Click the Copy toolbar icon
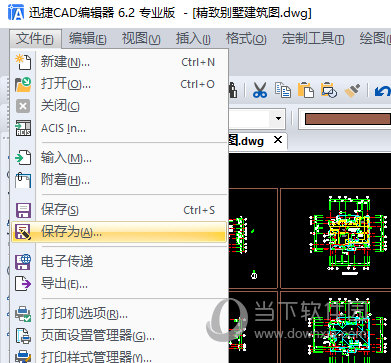 click(x=283, y=90)
